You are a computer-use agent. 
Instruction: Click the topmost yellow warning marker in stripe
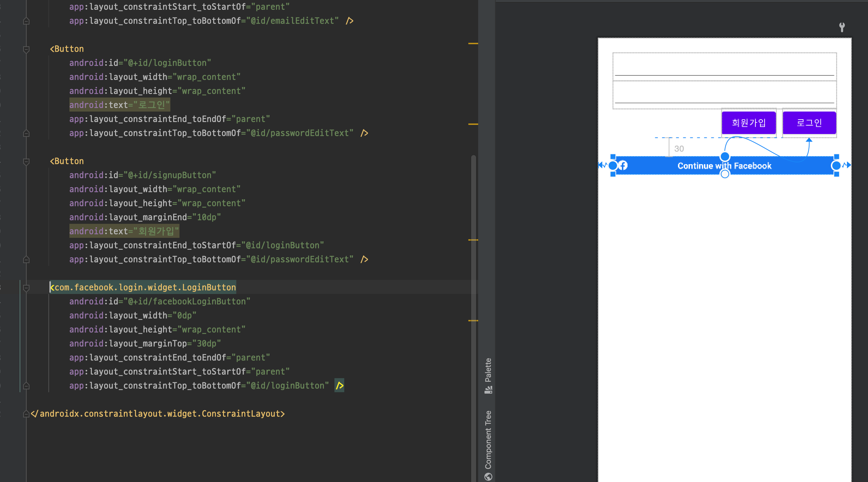coord(473,43)
